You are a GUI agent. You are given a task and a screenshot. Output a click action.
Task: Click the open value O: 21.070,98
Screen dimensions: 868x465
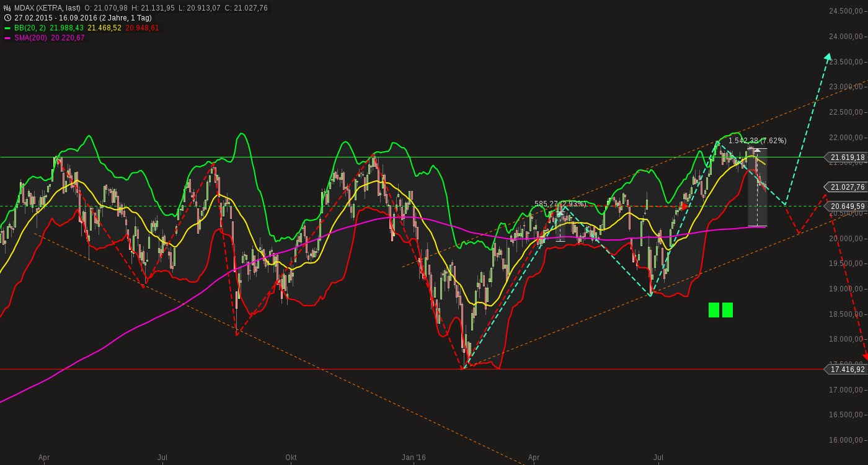click(106, 8)
